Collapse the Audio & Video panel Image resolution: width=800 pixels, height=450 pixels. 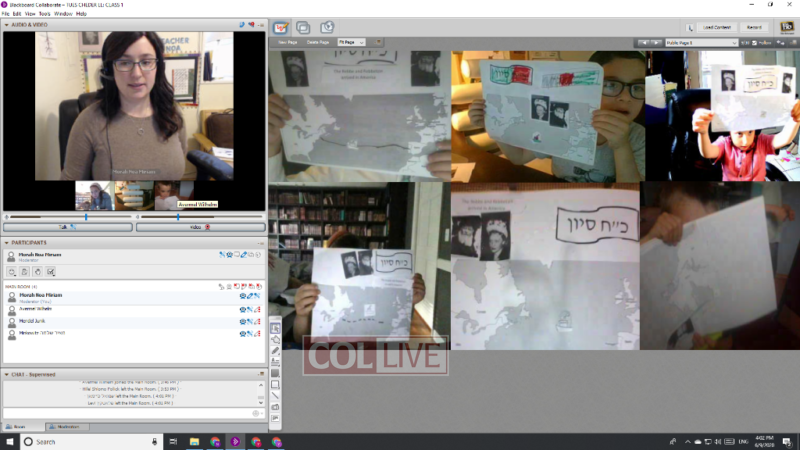coord(6,24)
